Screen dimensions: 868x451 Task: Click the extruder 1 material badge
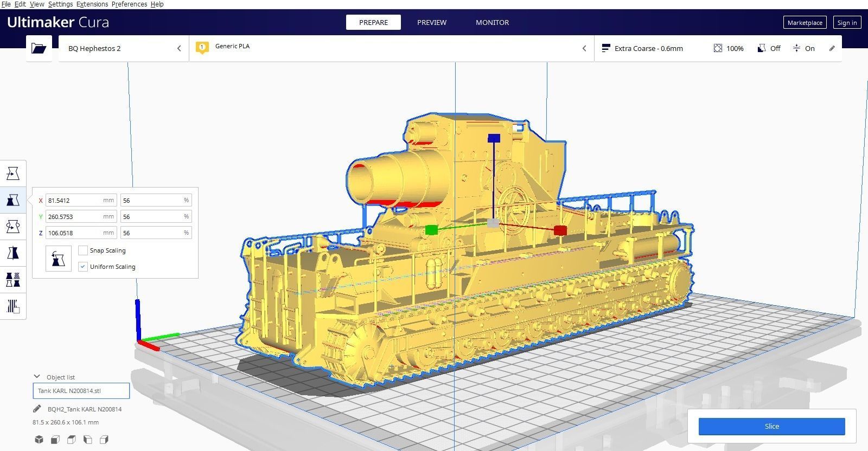point(202,48)
